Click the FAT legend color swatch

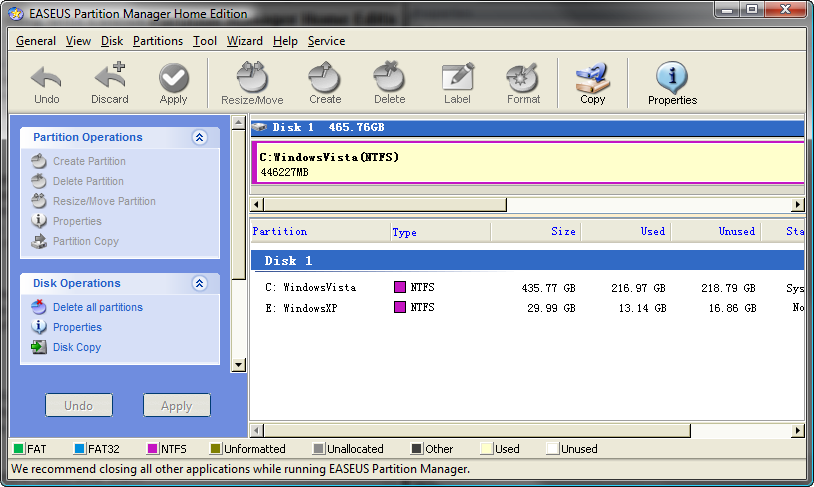[19, 449]
